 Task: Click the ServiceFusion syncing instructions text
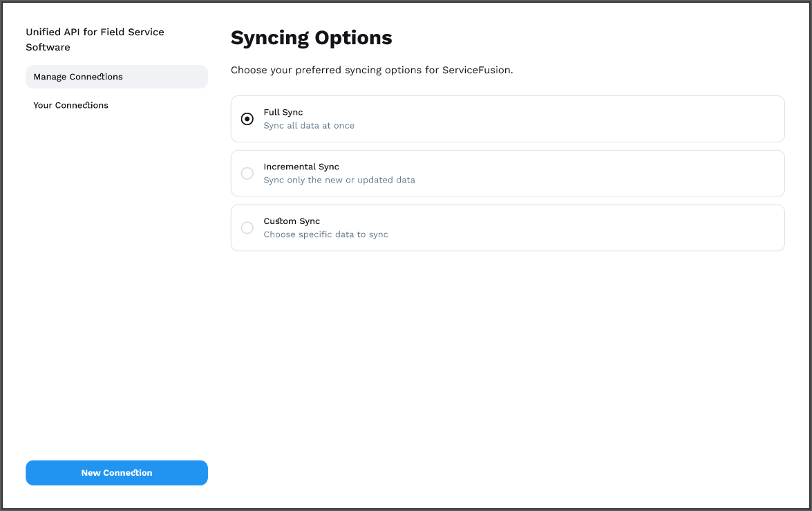pos(371,70)
